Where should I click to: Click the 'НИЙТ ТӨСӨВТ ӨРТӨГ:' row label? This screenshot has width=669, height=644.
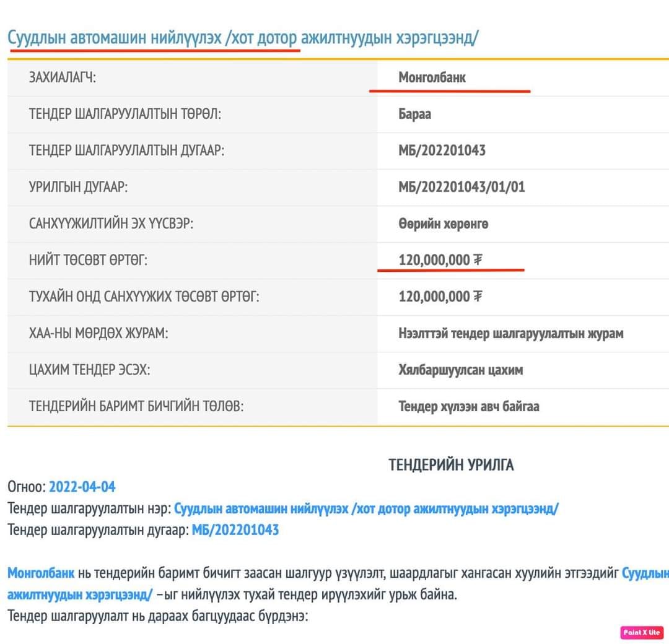click(x=88, y=260)
